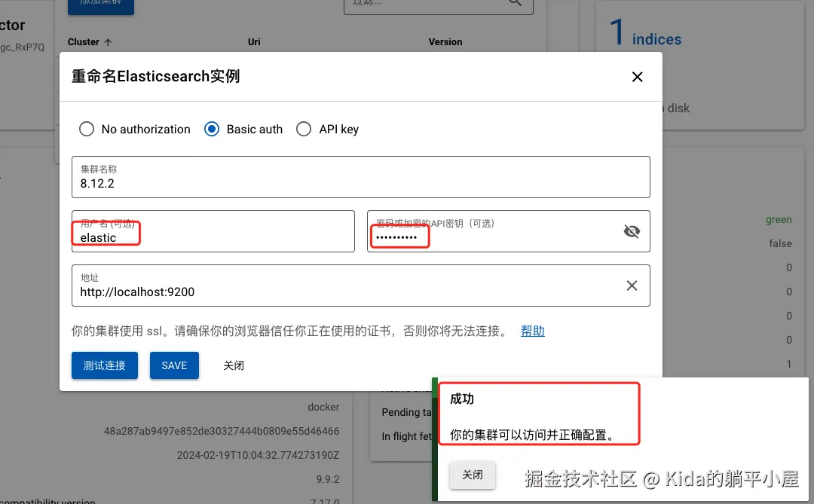Click the green status value
Viewport: 814px width, 504px height.
point(779,219)
